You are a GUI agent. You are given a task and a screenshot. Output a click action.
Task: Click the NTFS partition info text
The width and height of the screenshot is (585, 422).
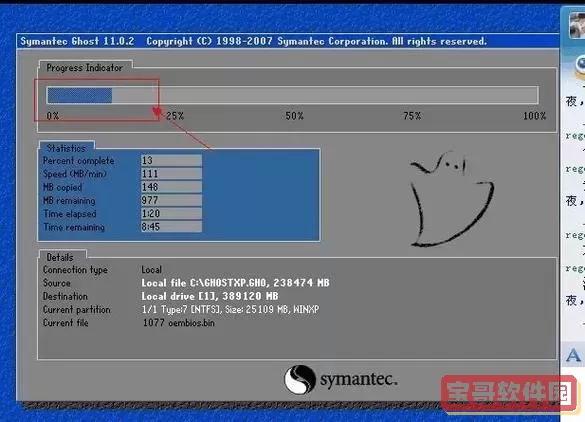pos(230,309)
